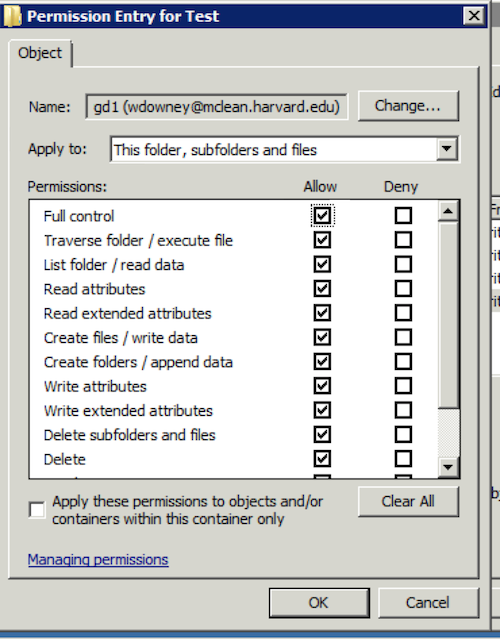The height and width of the screenshot is (639, 500).
Task: Check Deny for Full control
Action: (x=403, y=216)
